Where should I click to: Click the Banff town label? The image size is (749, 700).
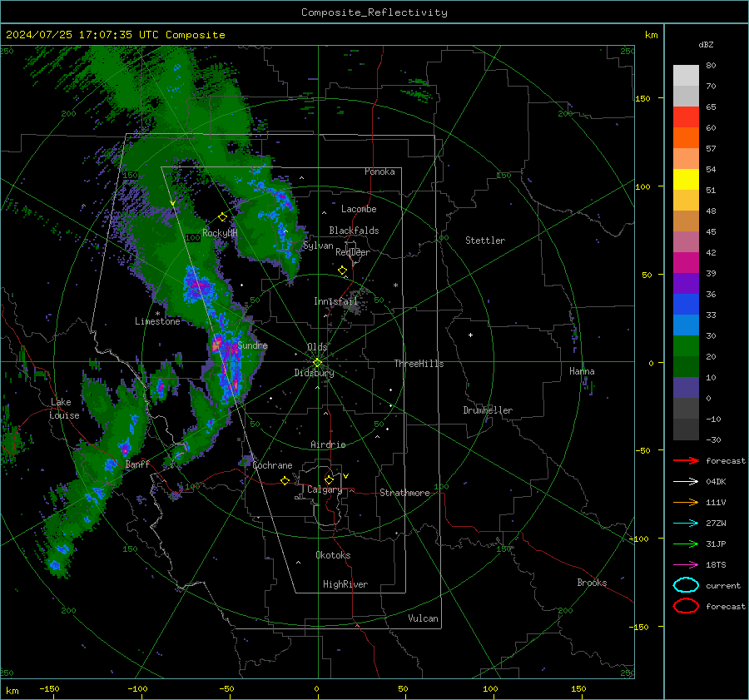tap(137, 464)
